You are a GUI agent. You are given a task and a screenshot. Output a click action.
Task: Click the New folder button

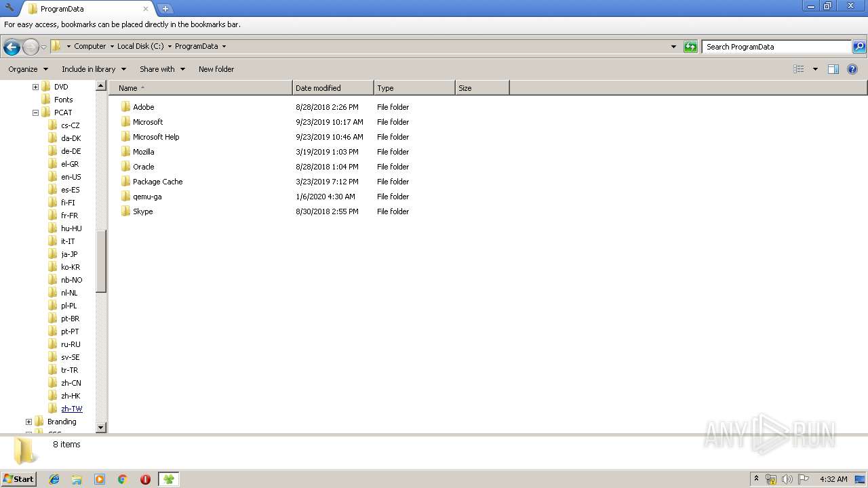[x=216, y=69]
